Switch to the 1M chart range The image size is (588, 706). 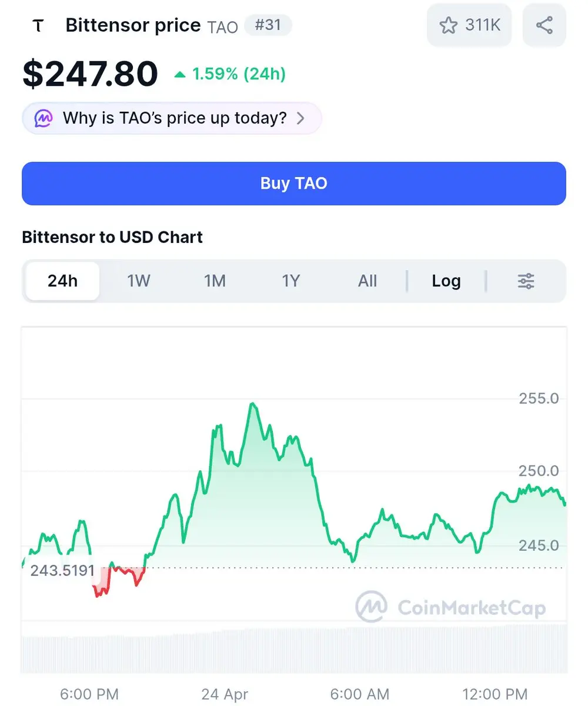pos(215,281)
